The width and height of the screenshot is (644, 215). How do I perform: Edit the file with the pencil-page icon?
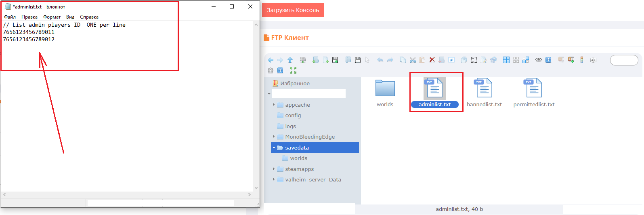(x=484, y=60)
